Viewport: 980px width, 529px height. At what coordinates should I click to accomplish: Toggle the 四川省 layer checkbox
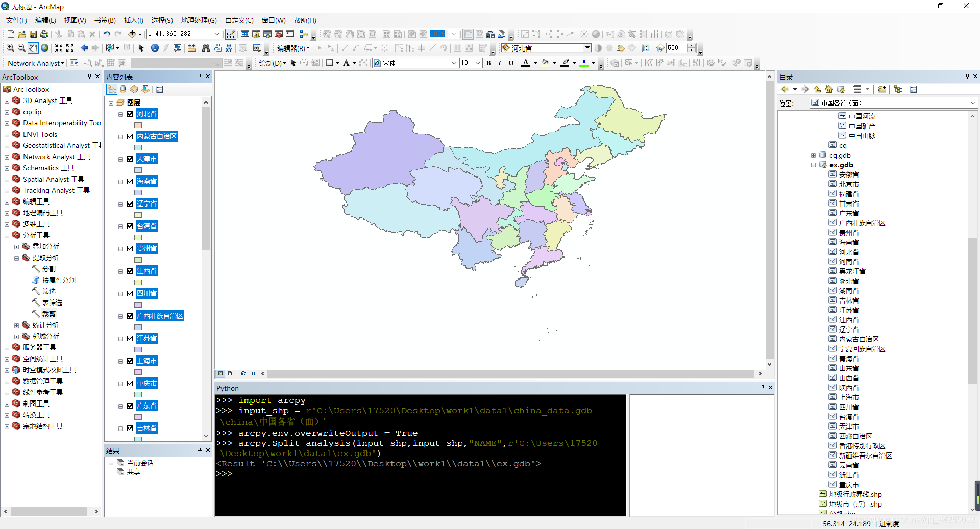coord(130,293)
